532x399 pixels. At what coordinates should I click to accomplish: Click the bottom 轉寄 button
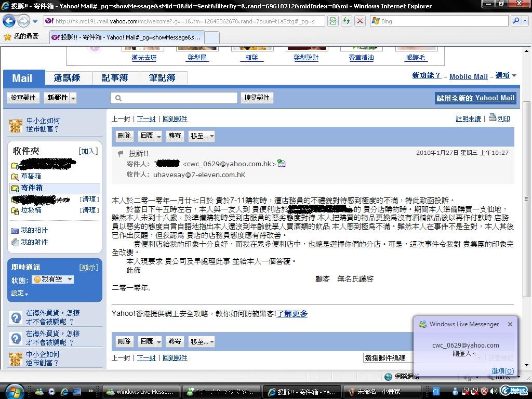point(175,341)
